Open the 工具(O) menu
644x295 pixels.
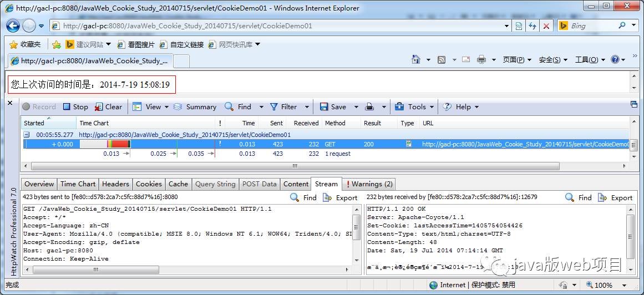pos(590,60)
